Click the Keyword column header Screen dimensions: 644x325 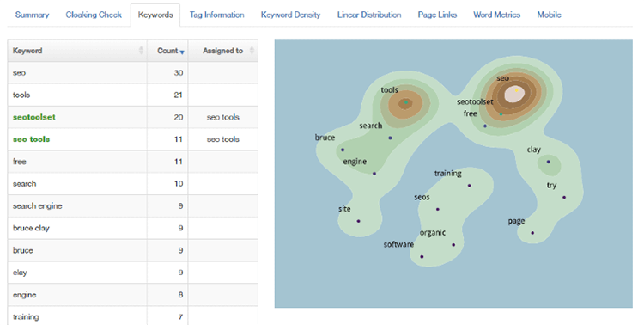[x=77, y=51]
